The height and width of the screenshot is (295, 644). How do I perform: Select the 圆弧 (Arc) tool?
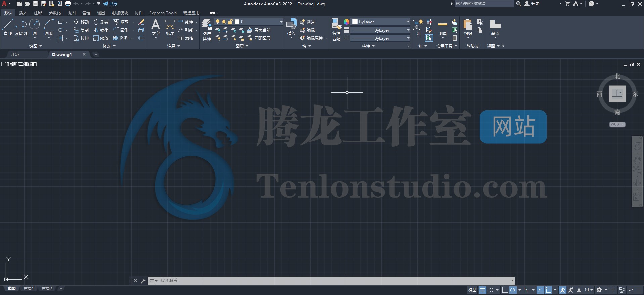click(x=49, y=27)
